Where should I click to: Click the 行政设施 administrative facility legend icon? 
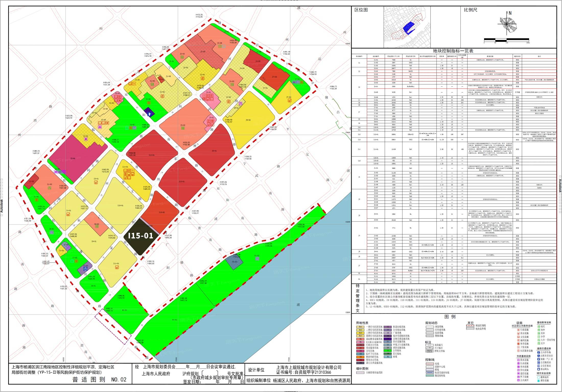[518, 330]
